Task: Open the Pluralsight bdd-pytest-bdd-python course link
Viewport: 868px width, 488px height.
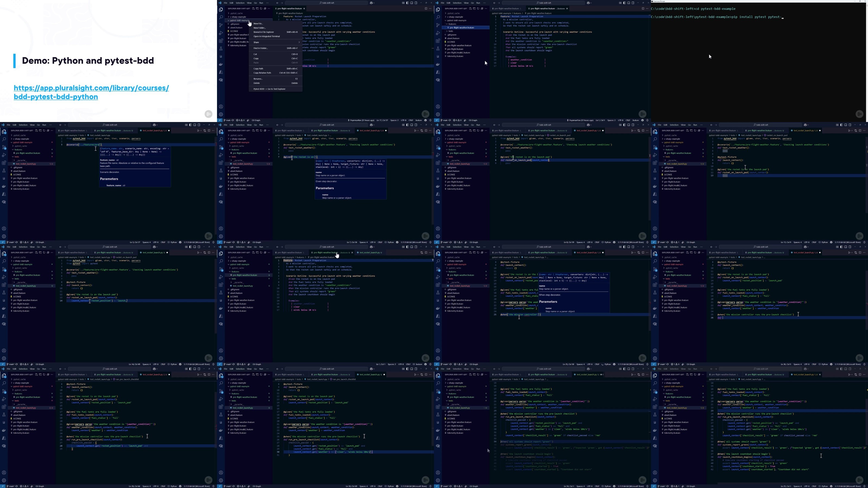Action: (x=91, y=92)
